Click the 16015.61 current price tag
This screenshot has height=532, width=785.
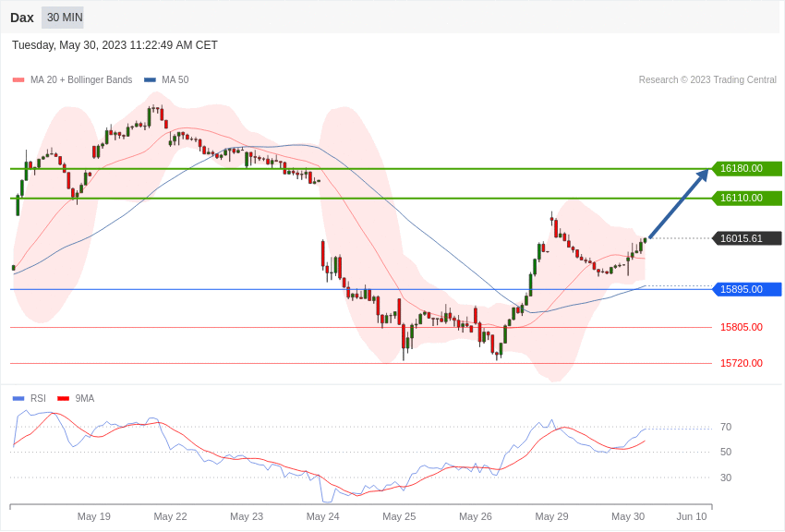point(746,238)
